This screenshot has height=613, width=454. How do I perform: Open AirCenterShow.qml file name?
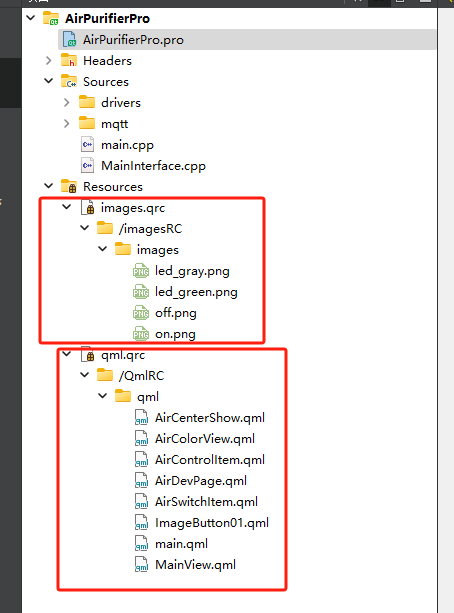click(x=210, y=418)
